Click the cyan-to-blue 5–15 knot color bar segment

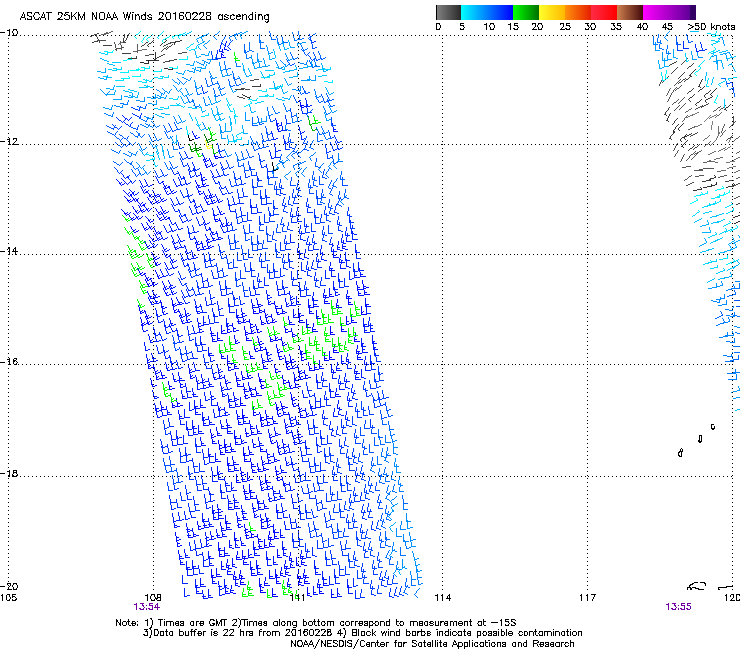[487, 12]
